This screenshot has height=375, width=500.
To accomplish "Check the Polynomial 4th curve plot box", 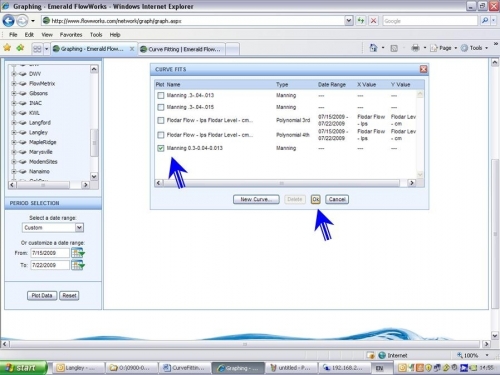I will (x=161, y=135).
